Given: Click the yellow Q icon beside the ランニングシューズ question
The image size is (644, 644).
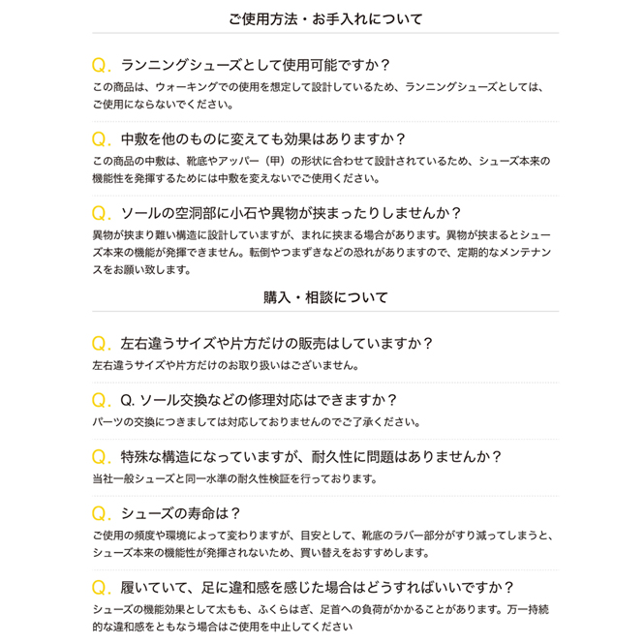Looking at the screenshot, I should tap(101, 65).
